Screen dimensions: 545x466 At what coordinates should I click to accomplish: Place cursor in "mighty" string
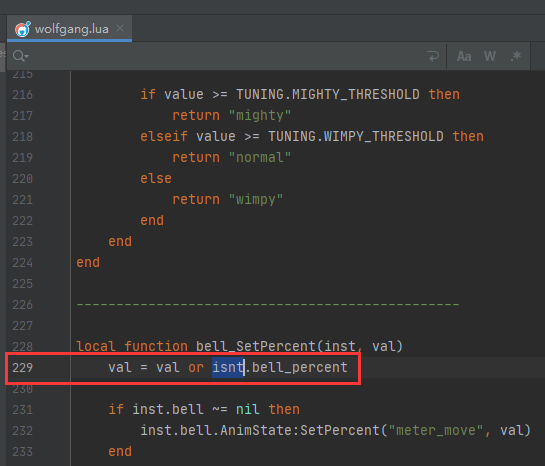[x=260, y=115]
